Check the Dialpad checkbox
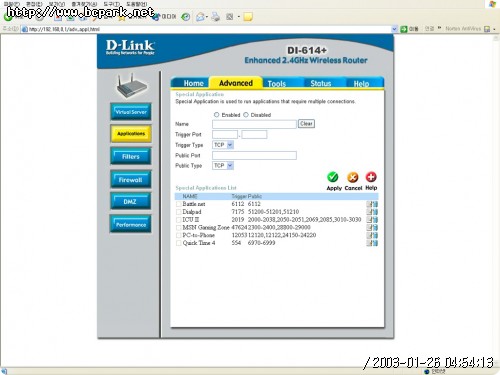This screenshot has height=375, width=500. pyautogui.click(x=179, y=212)
